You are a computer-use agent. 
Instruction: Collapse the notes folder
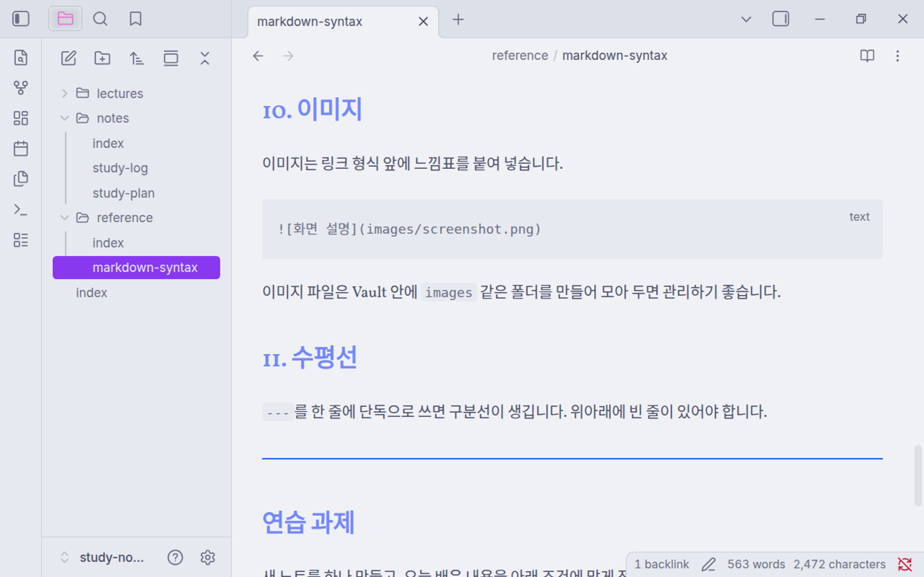(x=64, y=118)
